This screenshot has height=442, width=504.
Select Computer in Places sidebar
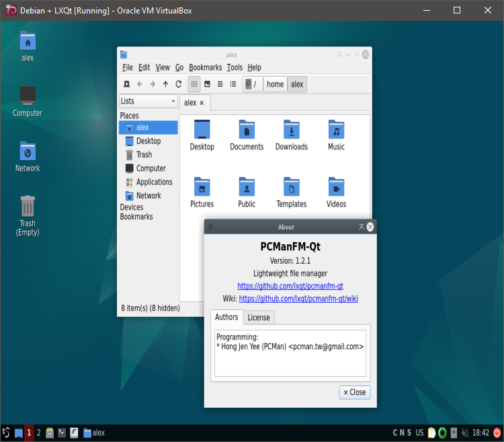pyautogui.click(x=149, y=168)
